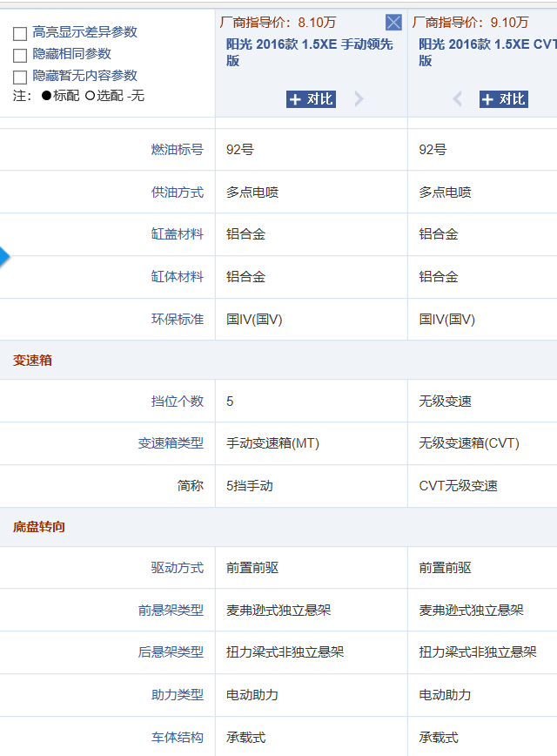Click the 挡位个数 parameter label
The width and height of the screenshot is (557, 756).
coord(178,402)
